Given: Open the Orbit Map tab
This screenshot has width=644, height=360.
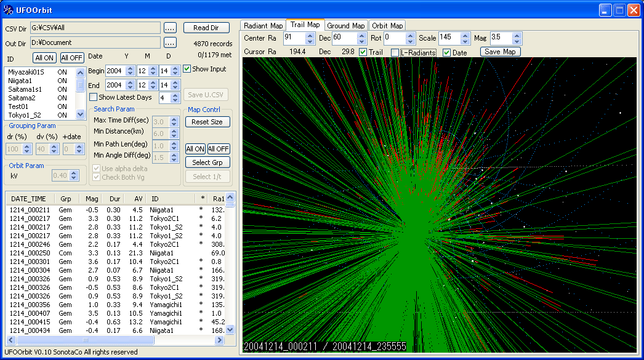Looking at the screenshot, I should [x=387, y=26].
